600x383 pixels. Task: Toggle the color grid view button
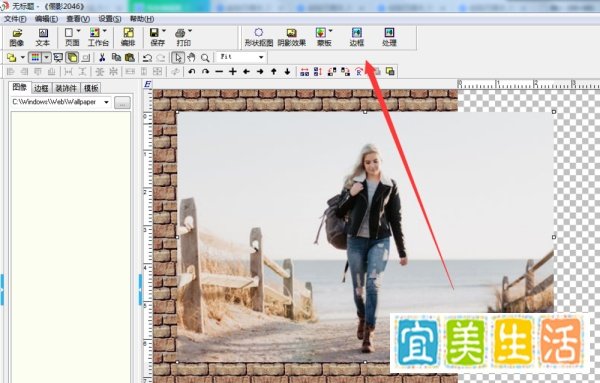point(35,57)
